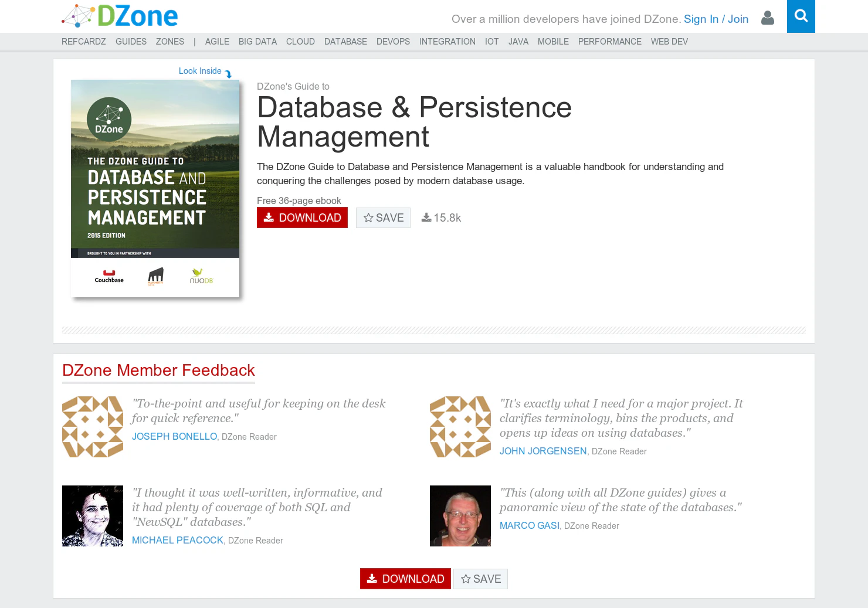Image resolution: width=868 pixels, height=608 pixels.
Task: Open the REFCARDZ menu item
Action: click(84, 42)
